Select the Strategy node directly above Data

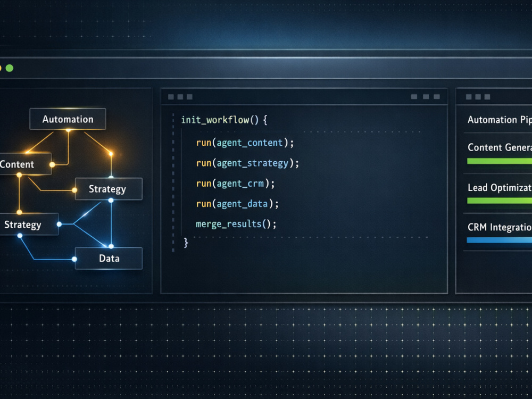109,189
